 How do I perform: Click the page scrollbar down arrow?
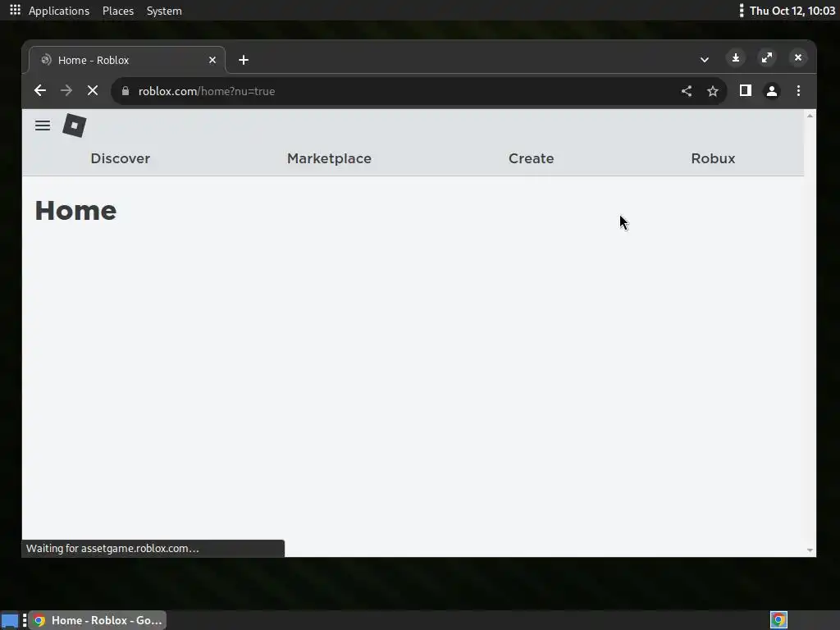pos(810,550)
